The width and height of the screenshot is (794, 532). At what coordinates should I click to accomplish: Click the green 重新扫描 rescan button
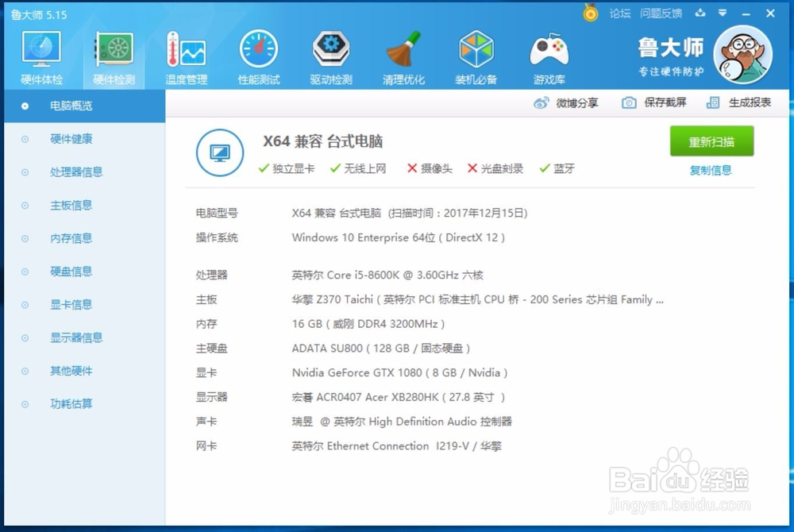click(711, 141)
